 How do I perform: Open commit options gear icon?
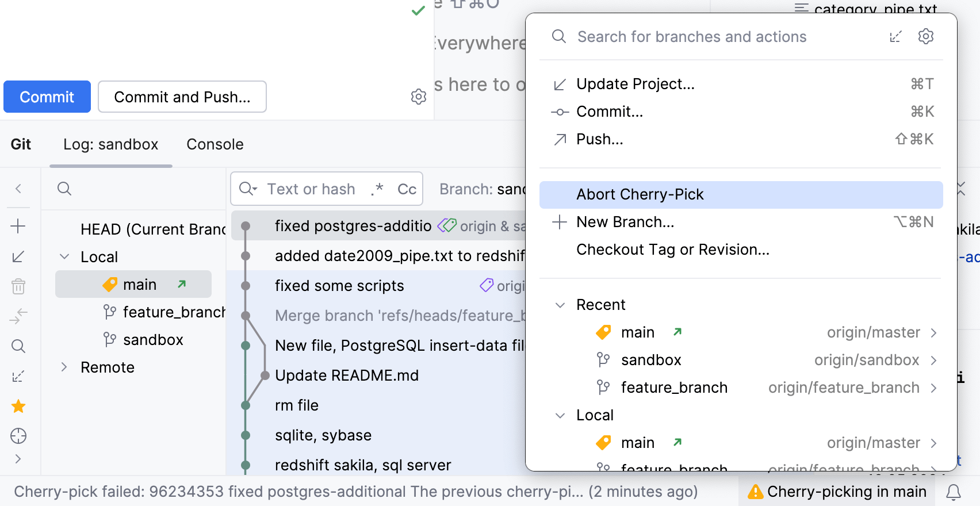pos(419,97)
